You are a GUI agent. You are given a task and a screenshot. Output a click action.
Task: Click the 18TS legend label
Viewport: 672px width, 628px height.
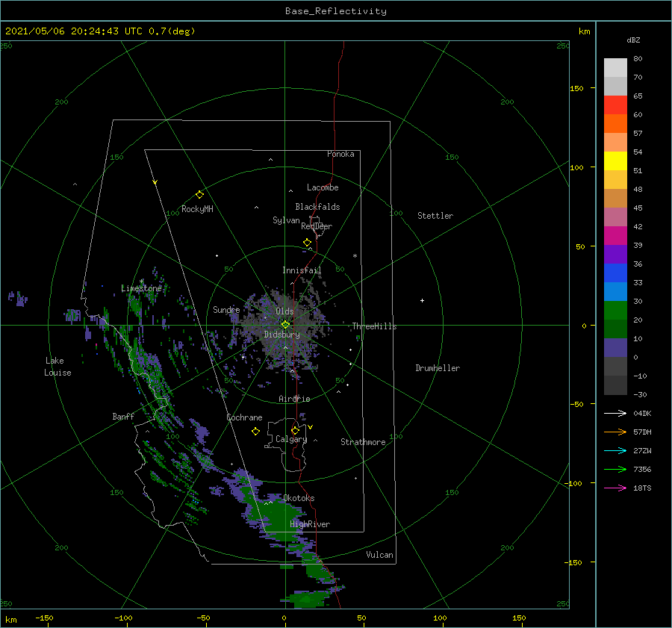click(x=642, y=488)
